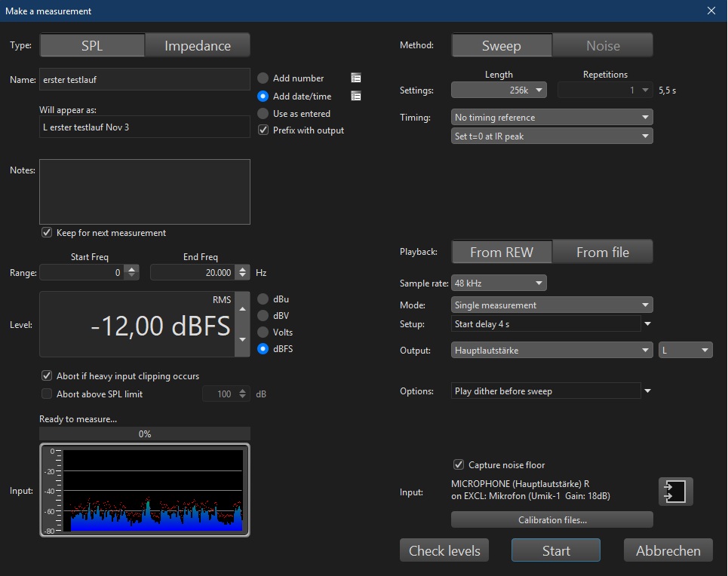The width and height of the screenshot is (728, 576).
Task: Click the Will appear as preview field
Action: [145, 127]
